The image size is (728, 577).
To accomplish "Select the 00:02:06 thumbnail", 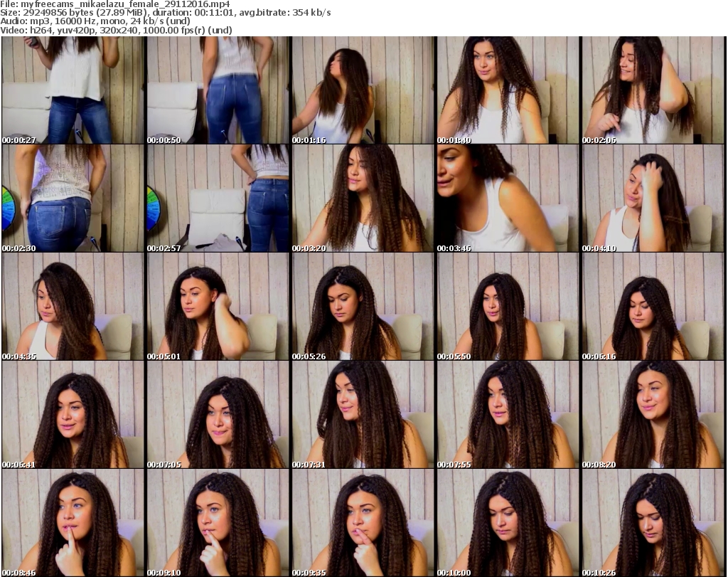I will (x=653, y=90).
